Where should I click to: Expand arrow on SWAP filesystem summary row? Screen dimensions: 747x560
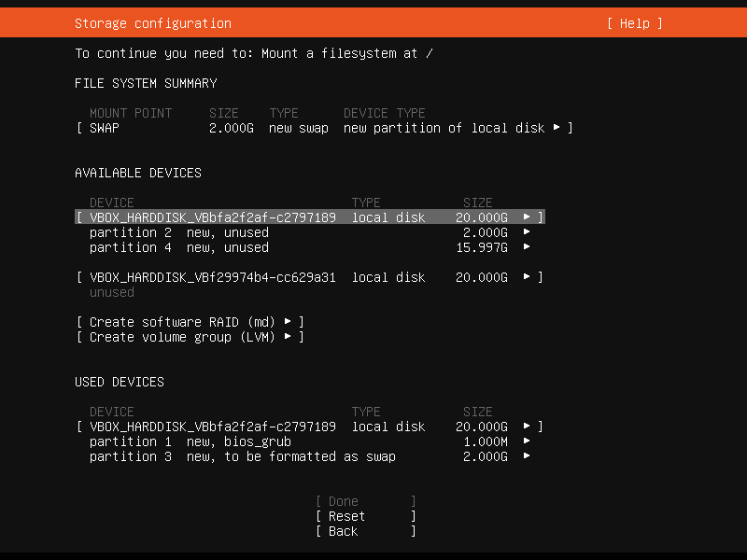pyautogui.click(x=556, y=127)
